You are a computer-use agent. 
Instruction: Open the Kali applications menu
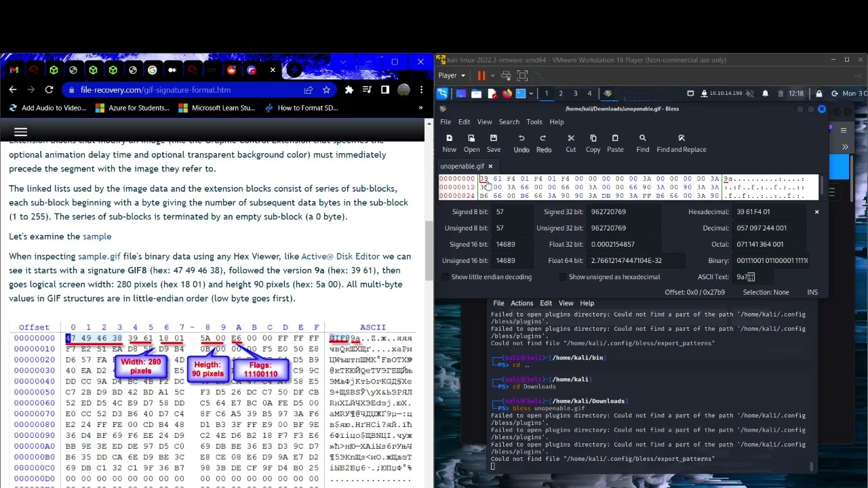(443, 94)
